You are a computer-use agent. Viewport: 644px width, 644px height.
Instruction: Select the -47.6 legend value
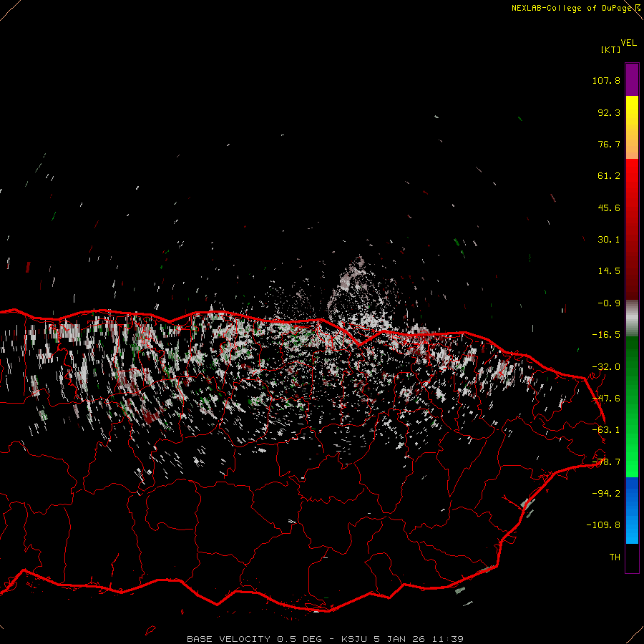point(606,399)
